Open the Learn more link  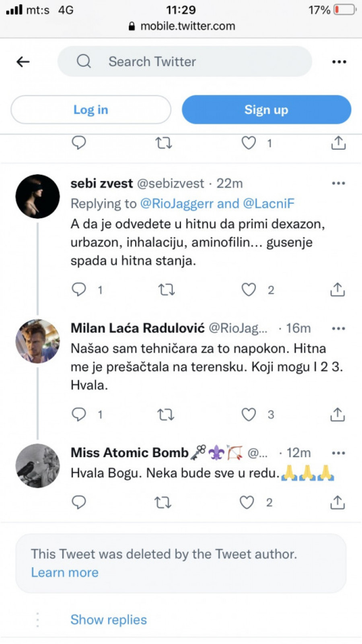coord(65,572)
